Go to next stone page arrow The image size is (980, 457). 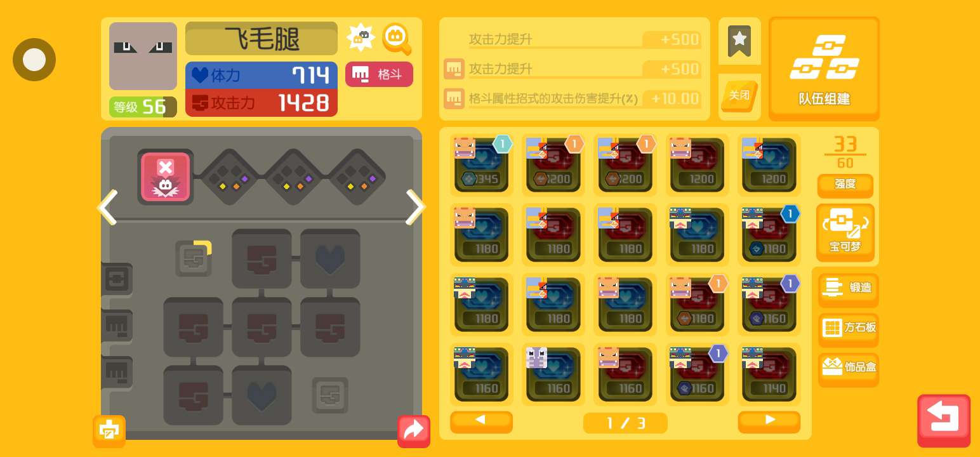pyautogui.click(x=769, y=421)
